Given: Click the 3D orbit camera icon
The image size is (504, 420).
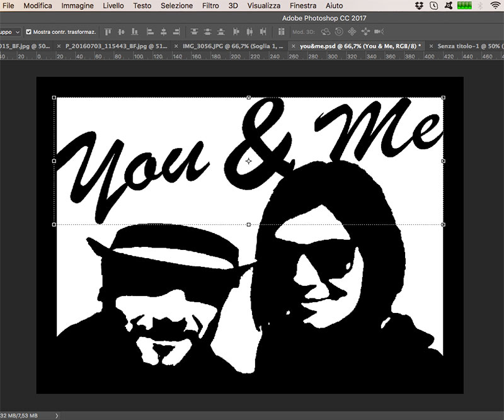Looking at the screenshot, I should pyautogui.click(x=326, y=31).
